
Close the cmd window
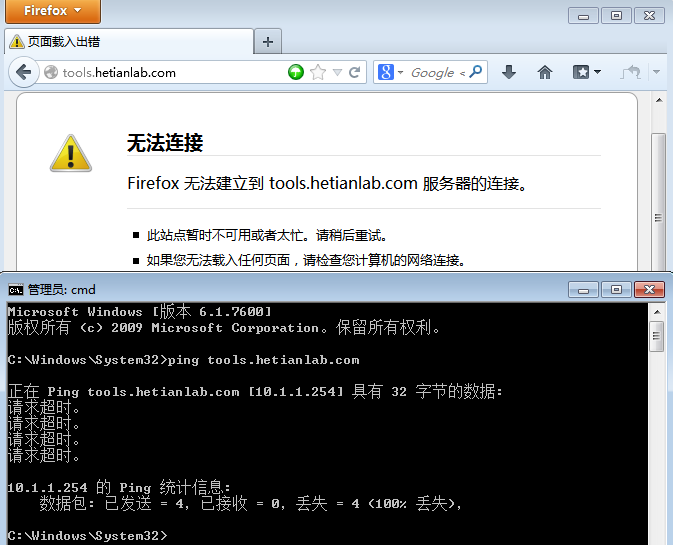(x=649, y=290)
